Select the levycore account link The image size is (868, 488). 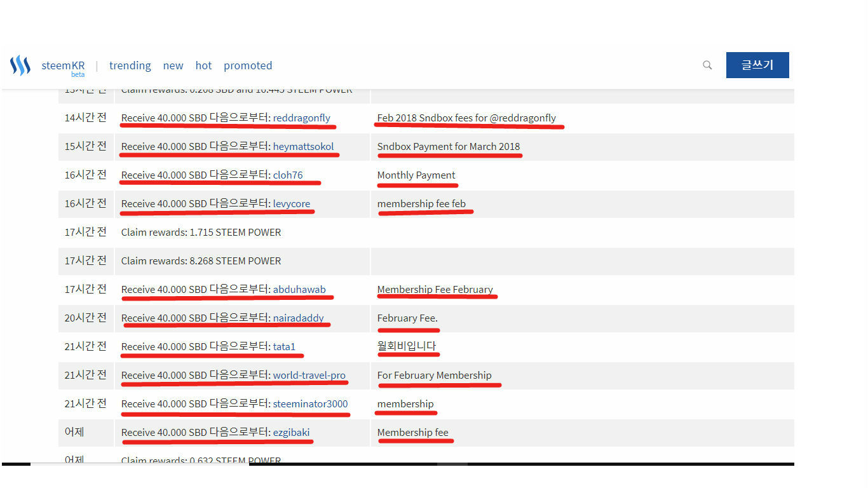click(292, 203)
